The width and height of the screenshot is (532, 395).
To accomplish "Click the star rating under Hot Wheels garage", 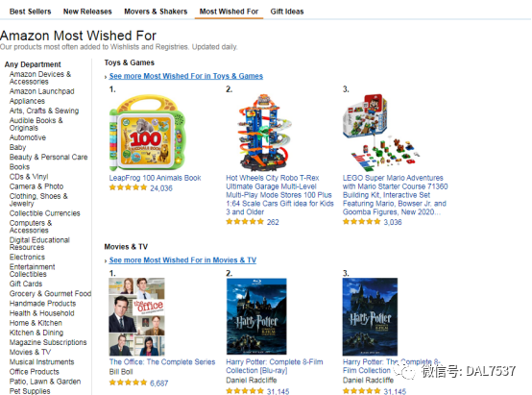I will [245, 222].
